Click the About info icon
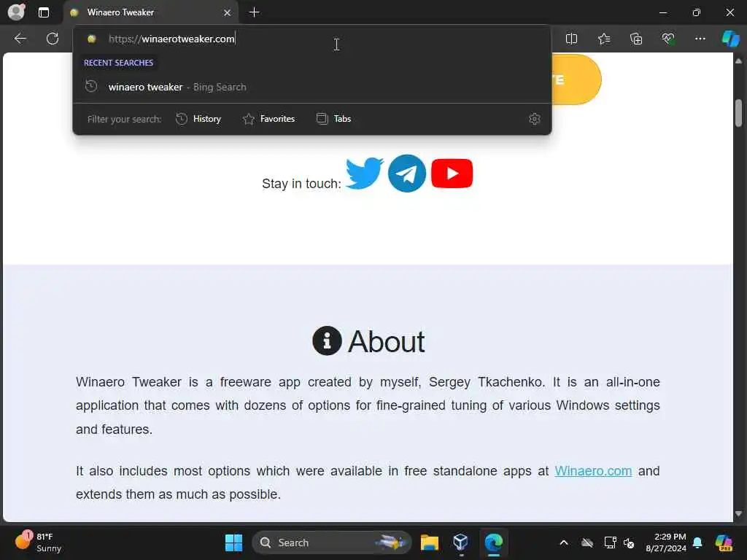 [x=327, y=341]
